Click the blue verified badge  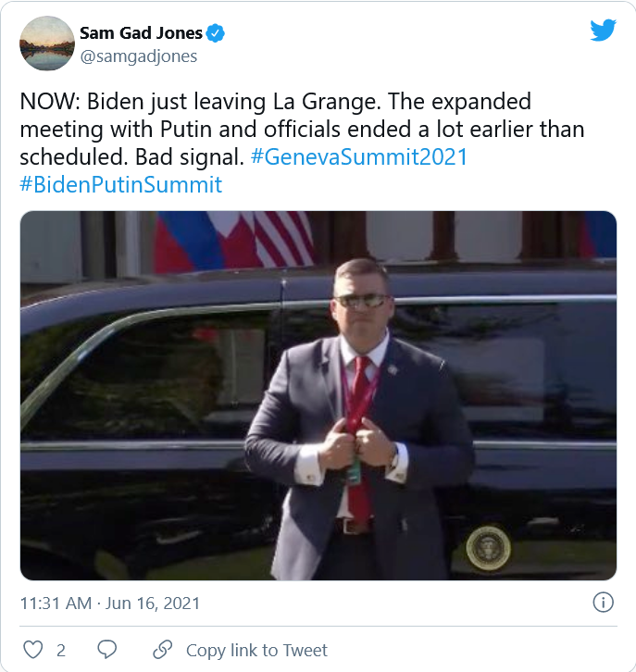[216, 33]
